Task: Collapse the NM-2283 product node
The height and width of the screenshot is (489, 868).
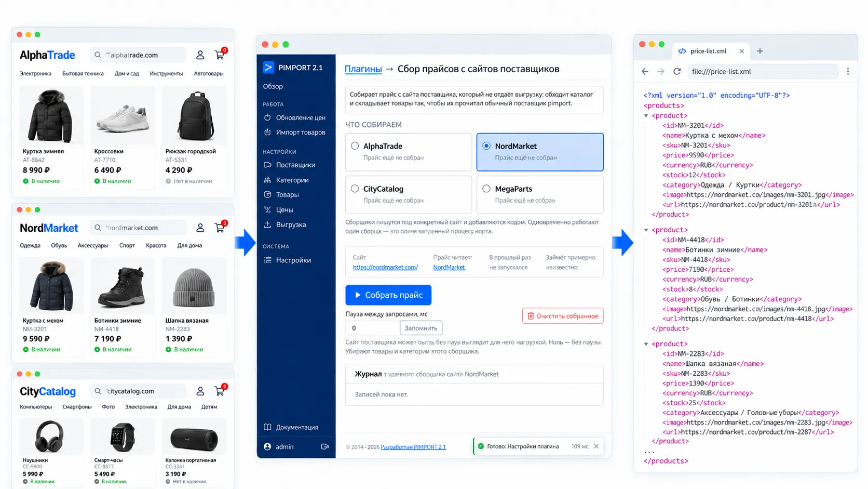Action: tap(646, 344)
